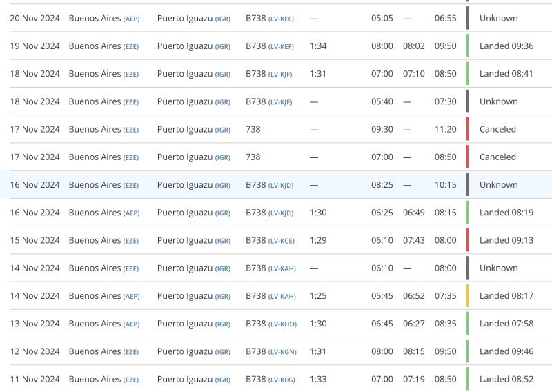Select highlighted 16 Nov 08:25 departure row
The height and width of the screenshot is (392, 552).
coord(276,185)
